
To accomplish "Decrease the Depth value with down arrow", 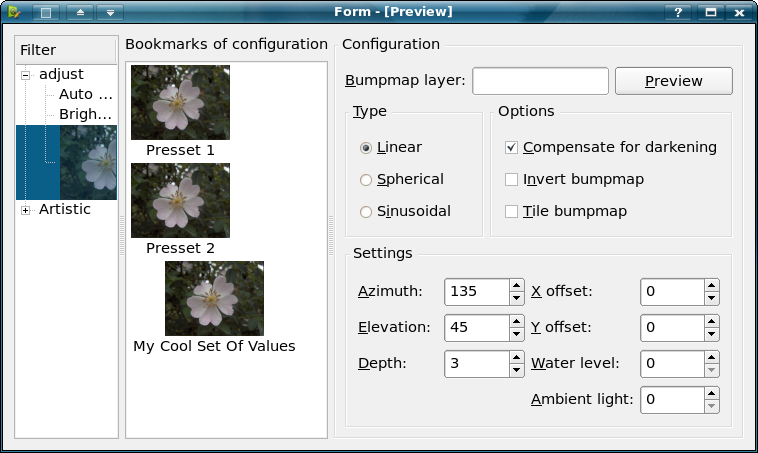I will tap(516, 369).
